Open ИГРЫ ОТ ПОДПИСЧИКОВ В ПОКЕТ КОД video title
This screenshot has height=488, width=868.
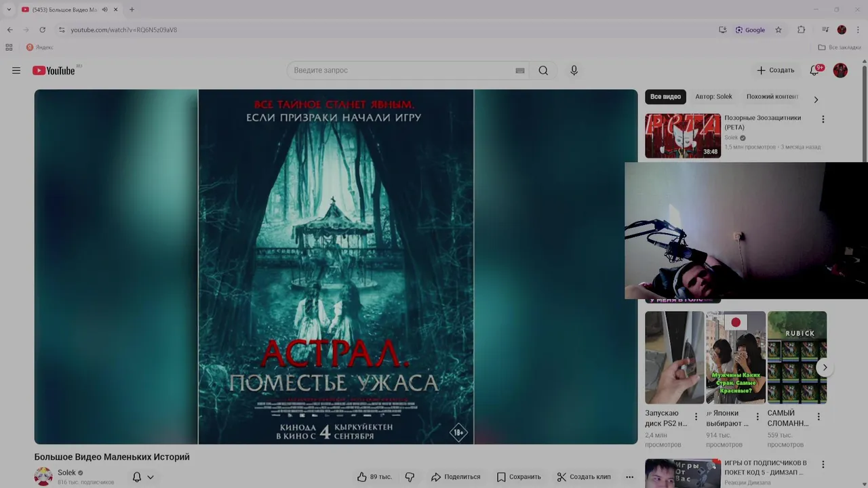[766, 467]
